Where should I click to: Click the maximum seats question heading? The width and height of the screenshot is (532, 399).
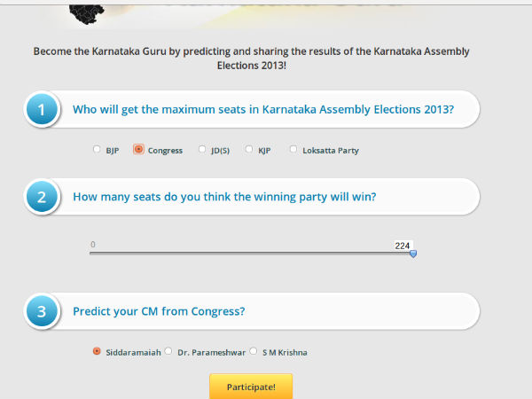click(x=263, y=109)
